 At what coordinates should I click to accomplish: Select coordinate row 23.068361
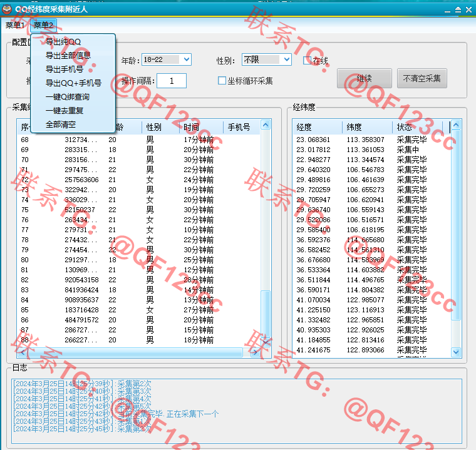(372, 140)
